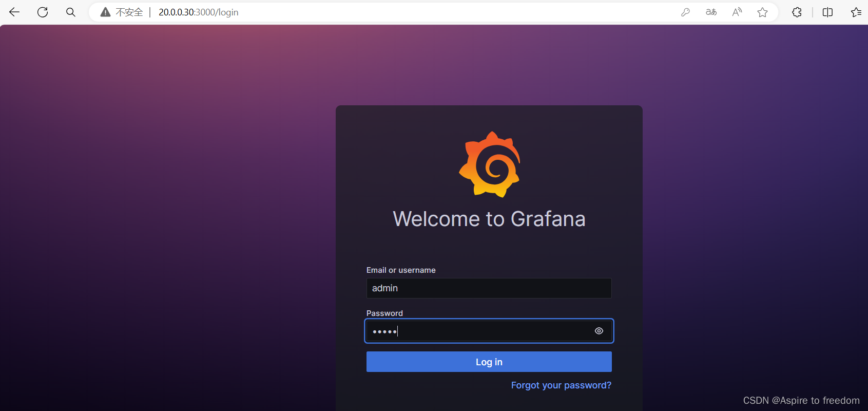Image resolution: width=868 pixels, height=411 pixels.
Task: Add page to favorites with star icon
Action: 763,12
